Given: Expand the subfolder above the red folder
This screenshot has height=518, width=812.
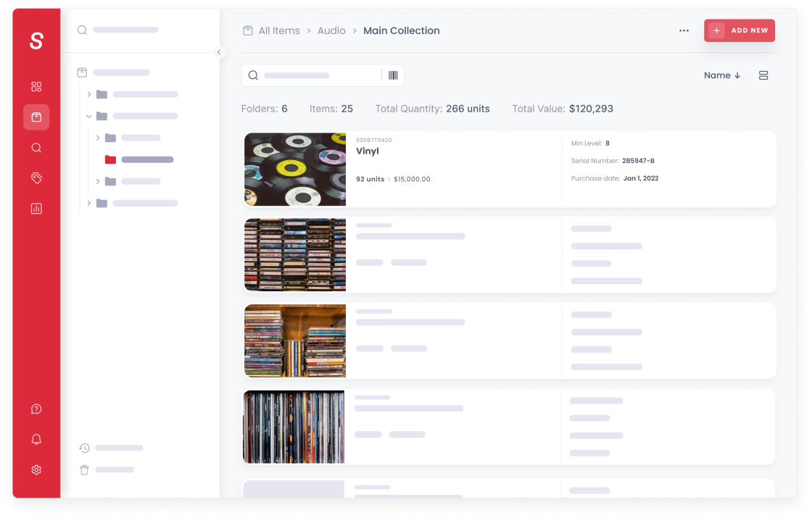Looking at the screenshot, I should [98, 138].
